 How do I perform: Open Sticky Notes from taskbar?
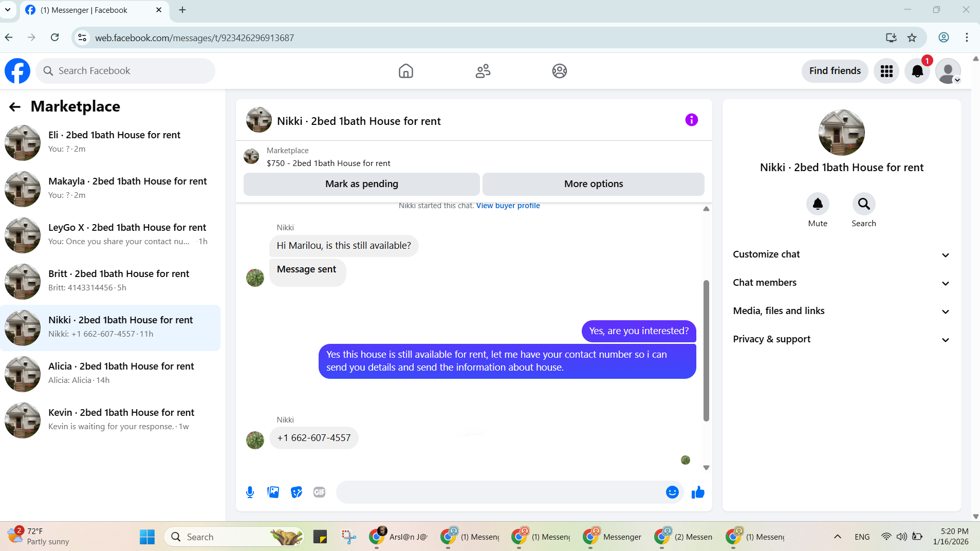pos(320,537)
